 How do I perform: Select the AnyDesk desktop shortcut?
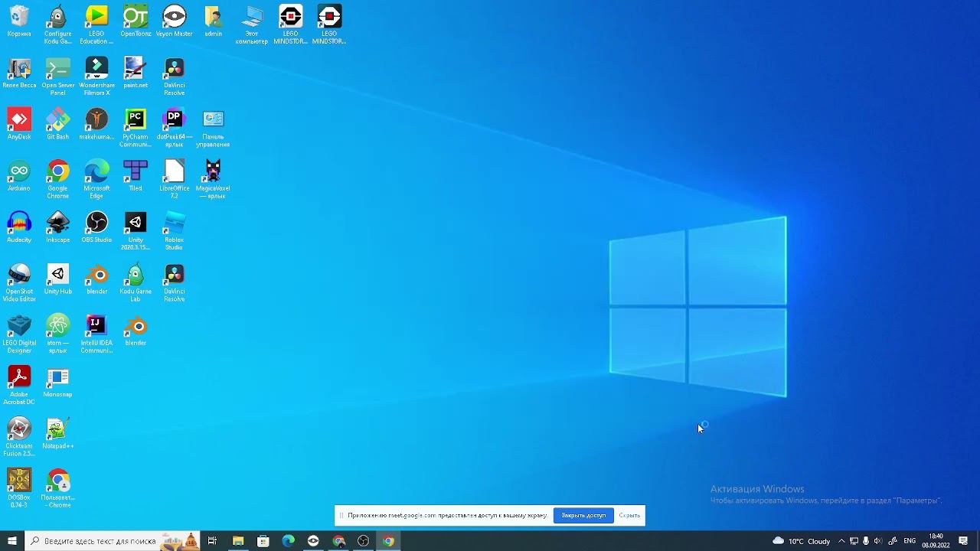tap(19, 124)
